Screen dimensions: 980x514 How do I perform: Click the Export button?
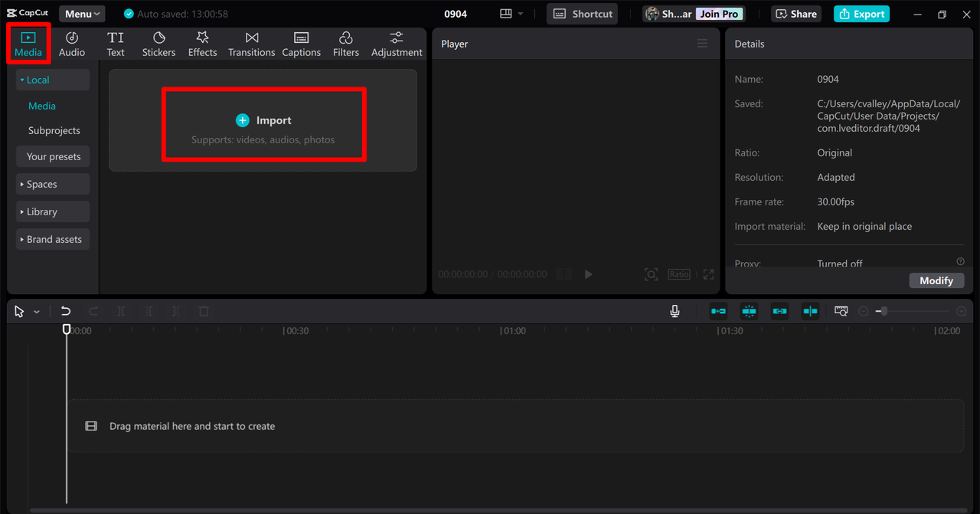tap(861, 14)
